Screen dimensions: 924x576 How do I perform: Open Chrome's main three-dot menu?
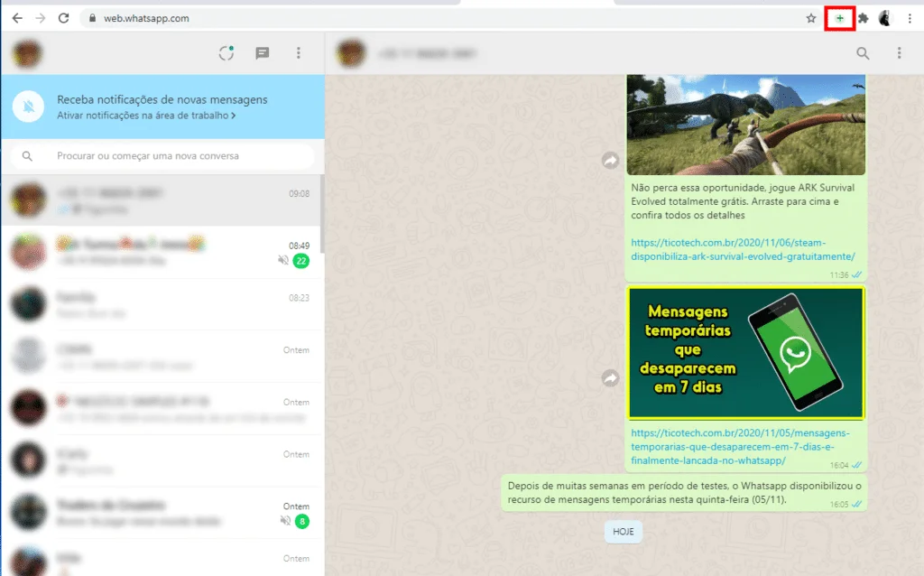click(910, 17)
